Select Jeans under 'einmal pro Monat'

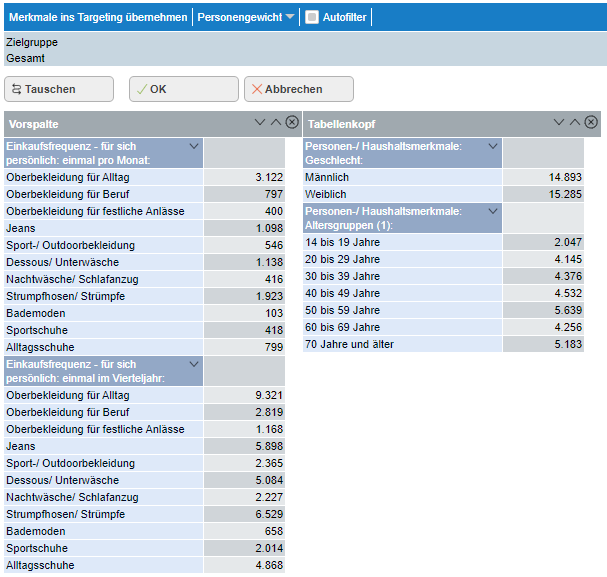(x=104, y=228)
